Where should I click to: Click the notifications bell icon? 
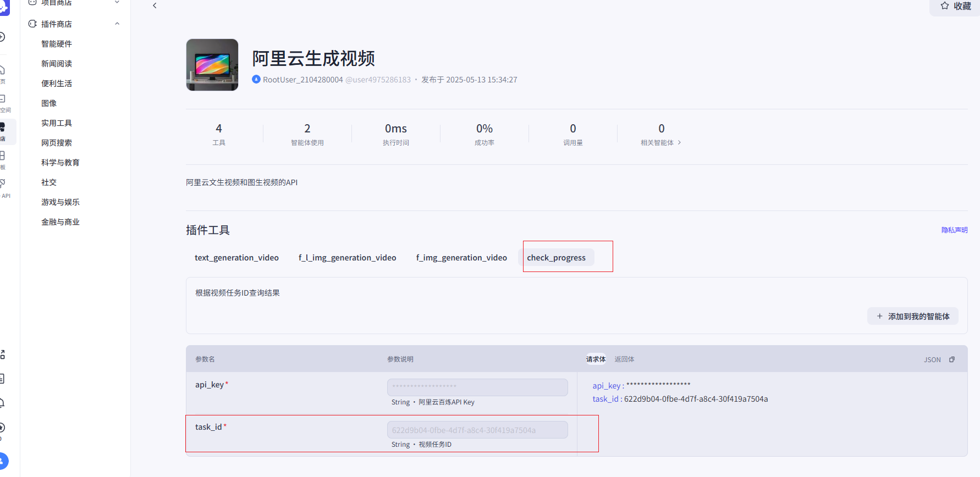tap(2, 403)
